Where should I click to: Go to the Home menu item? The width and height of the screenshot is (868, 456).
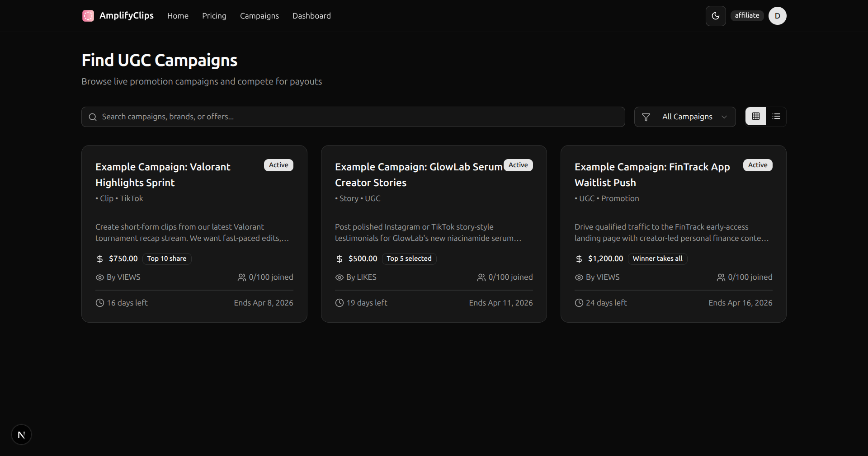tap(178, 16)
